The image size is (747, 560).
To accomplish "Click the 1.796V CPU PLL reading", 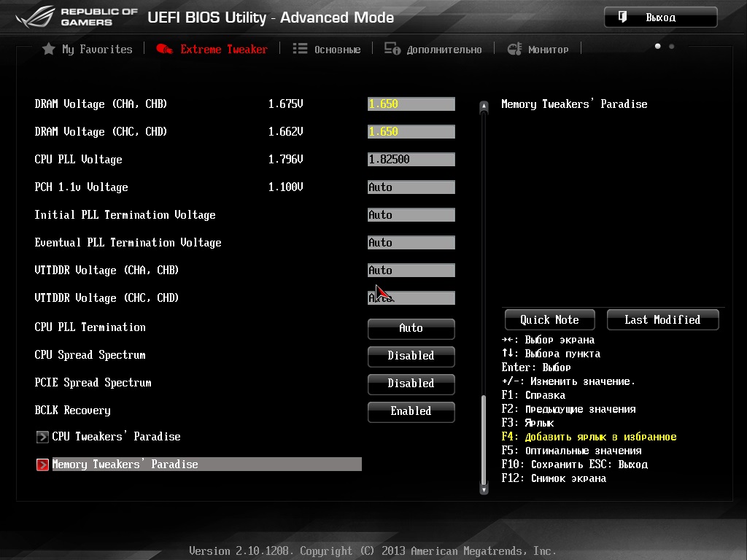I will [286, 159].
